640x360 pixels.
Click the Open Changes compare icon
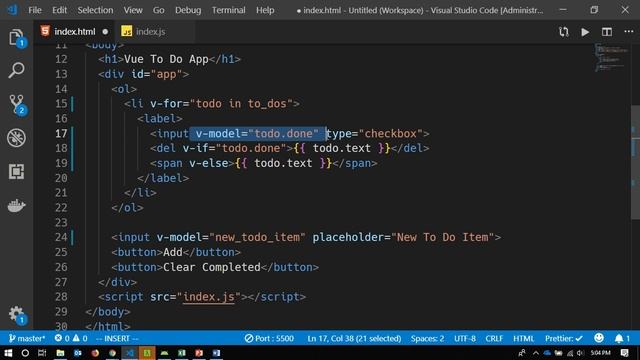tap(564, 32)
